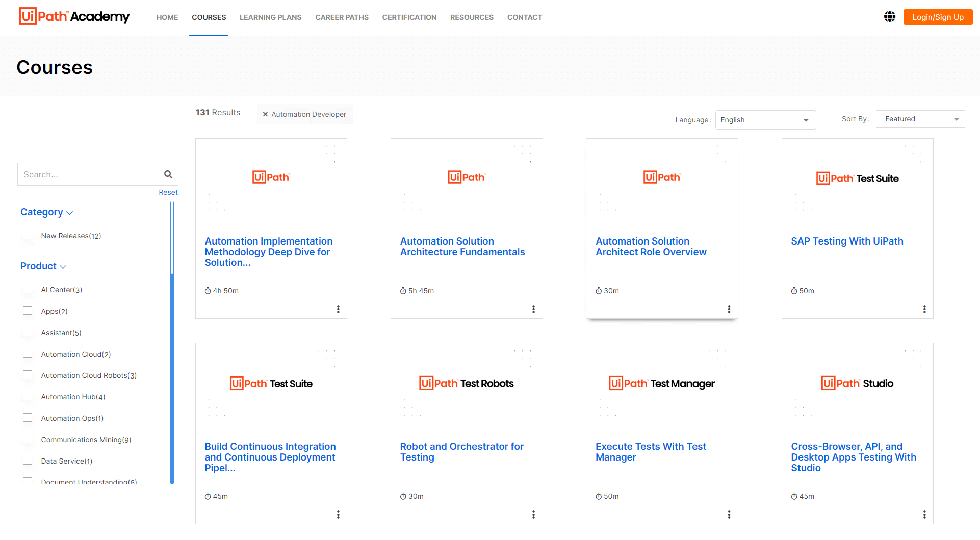Screen dimensions: 980x540
Task: Collapse the Category filter section
Action: (47, 212)
